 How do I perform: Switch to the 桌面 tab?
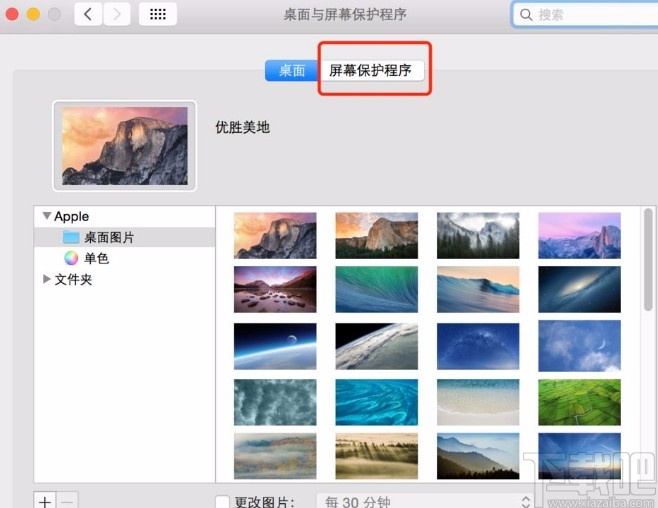(292, 70)
